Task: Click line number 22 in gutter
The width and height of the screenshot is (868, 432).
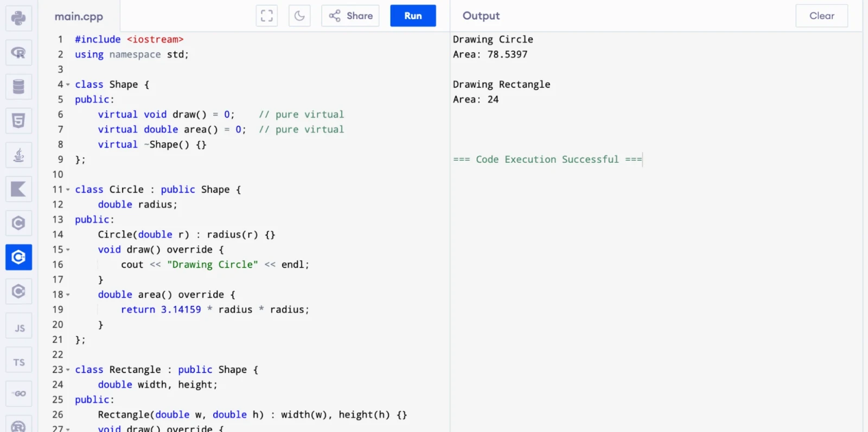Action: click(58, 354)
